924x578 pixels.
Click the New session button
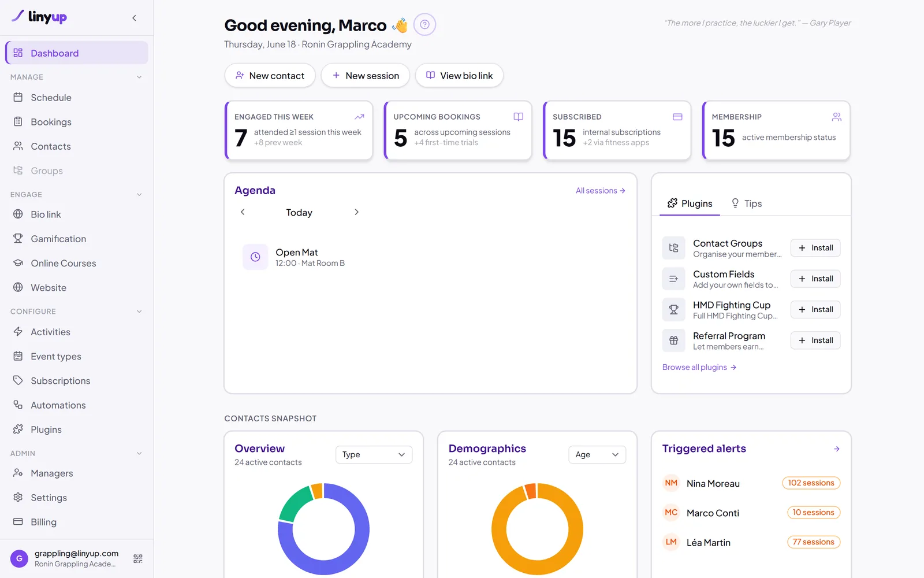pos(366,75)
